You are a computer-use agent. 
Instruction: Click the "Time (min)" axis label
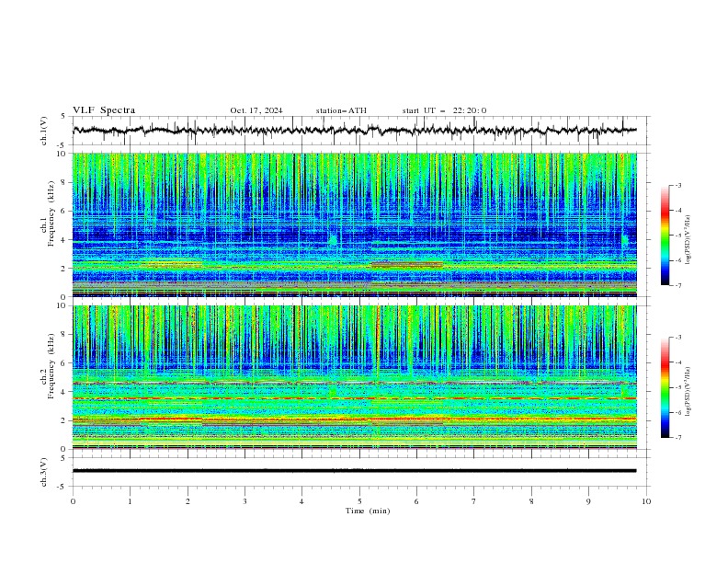tap(368, 511)
